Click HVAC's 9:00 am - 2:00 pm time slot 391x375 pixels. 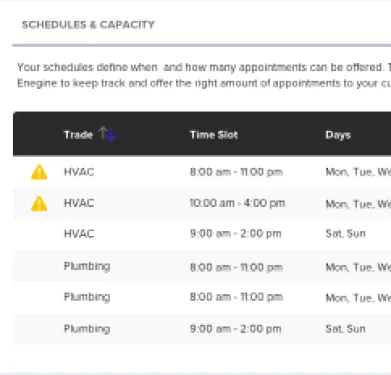236,234
